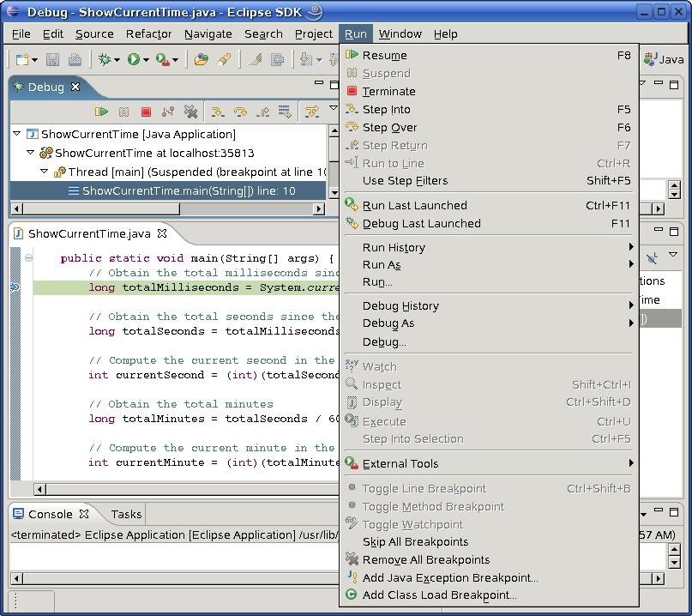Open dropdown arrow next to Debug bug icon
The image size is (692, 616).
click(x=117, y=59)
